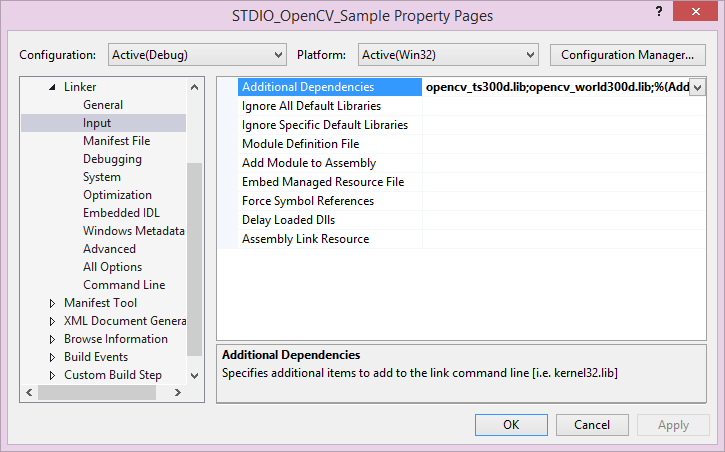
Task: Open Optimization linker page
Action: (x=117, y=195)
